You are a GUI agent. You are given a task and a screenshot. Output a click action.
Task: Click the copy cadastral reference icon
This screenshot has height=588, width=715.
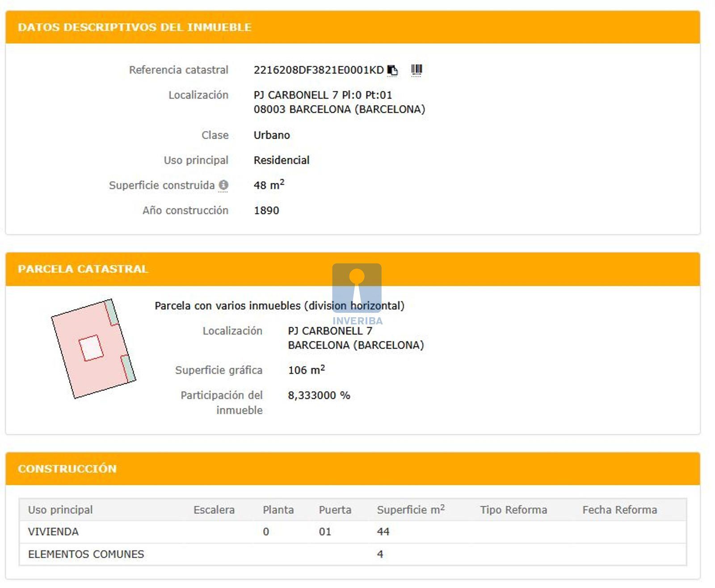(392, 70)
